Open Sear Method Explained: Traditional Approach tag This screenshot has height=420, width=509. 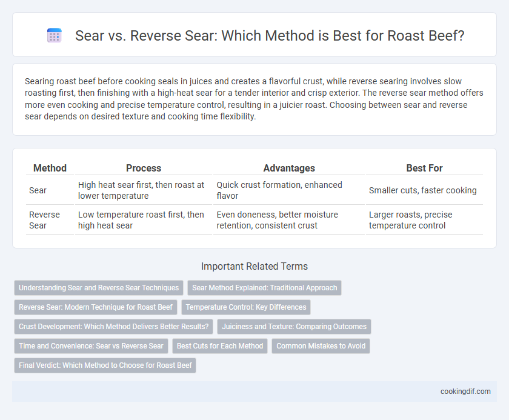265,288
